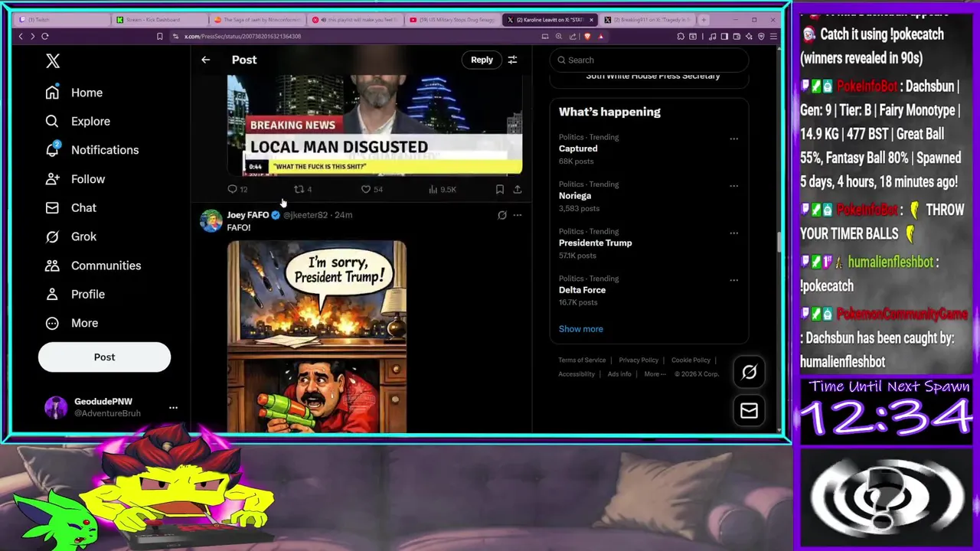Open reply sort filter icon
The image size is (980, 551).
pos(512,60)
